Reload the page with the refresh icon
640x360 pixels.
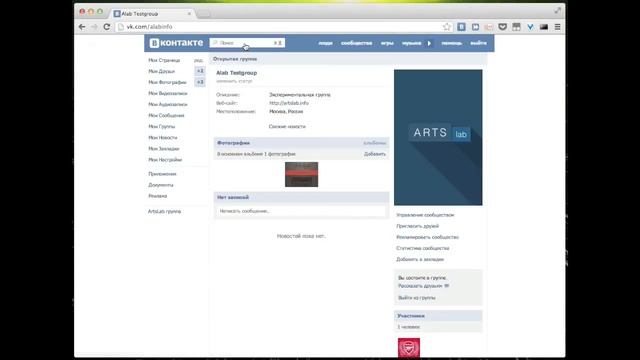click(107, 27)
